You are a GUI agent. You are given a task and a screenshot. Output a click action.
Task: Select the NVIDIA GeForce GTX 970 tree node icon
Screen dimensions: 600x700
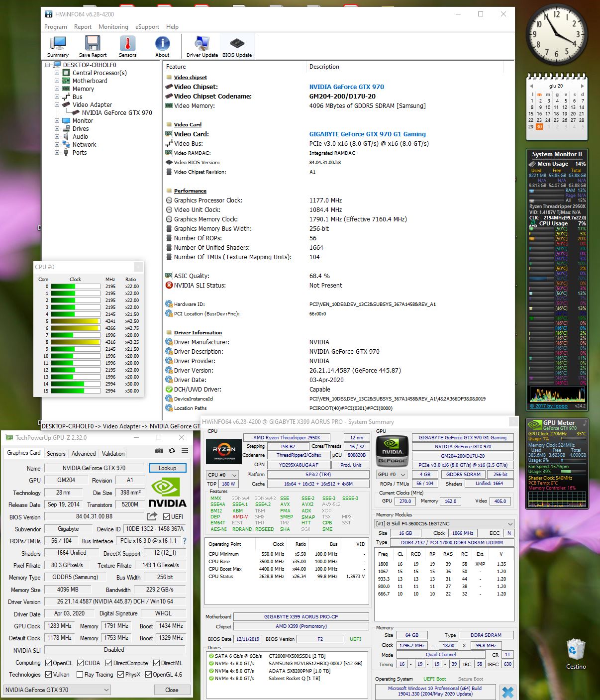pos(77,113)
